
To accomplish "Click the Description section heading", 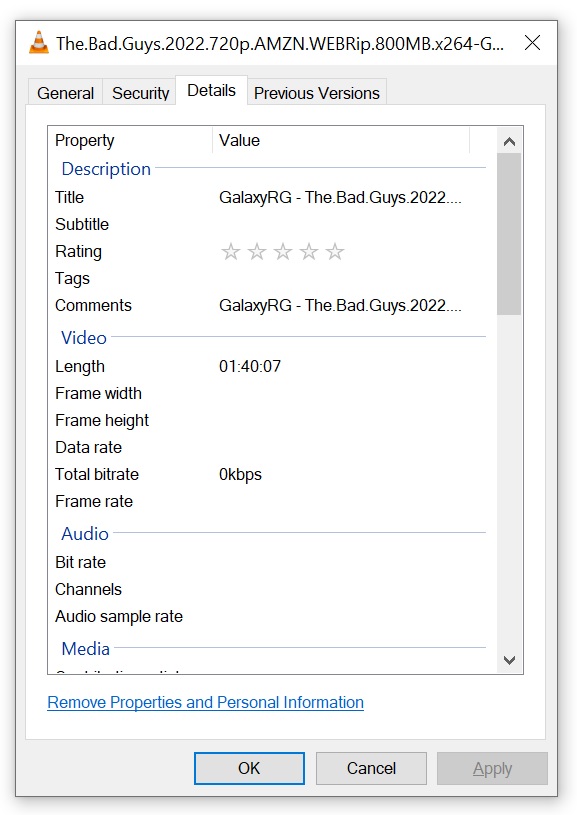I will (x=106, y=169).
